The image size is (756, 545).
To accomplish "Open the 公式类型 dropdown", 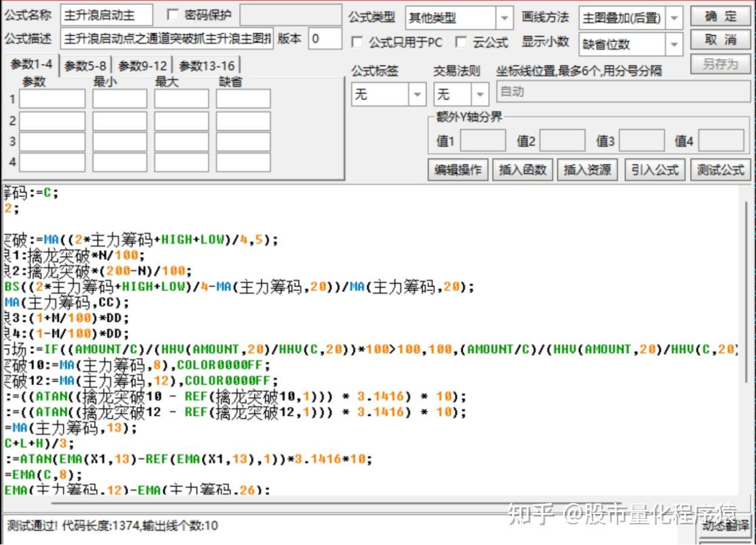I will click(x=504, y=18).
